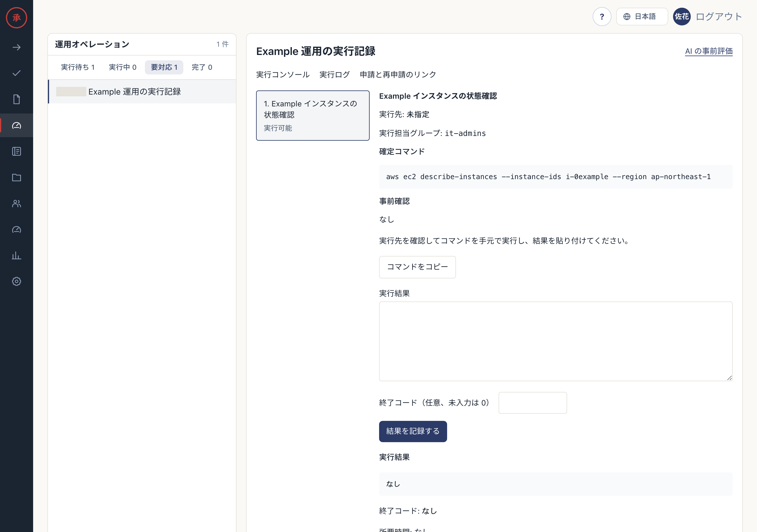The width and height of the screenshot is (757, 532).
Task: Click the 実行先: 未指定 text
Action: 404,114
